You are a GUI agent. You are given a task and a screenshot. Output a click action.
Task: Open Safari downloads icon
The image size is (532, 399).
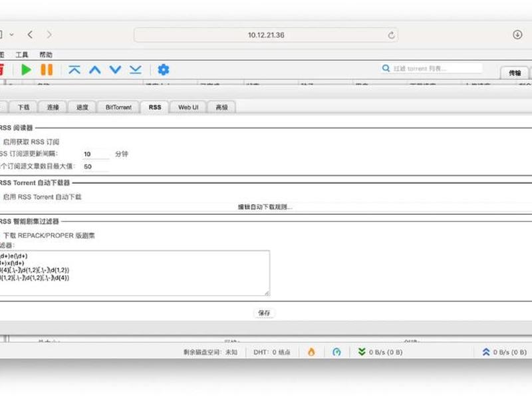[517, 35]
